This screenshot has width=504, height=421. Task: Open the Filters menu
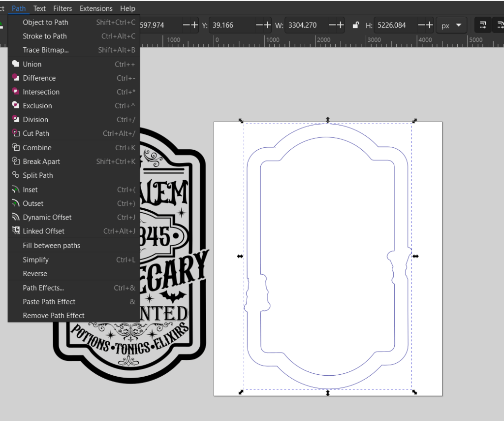[63, 8]
